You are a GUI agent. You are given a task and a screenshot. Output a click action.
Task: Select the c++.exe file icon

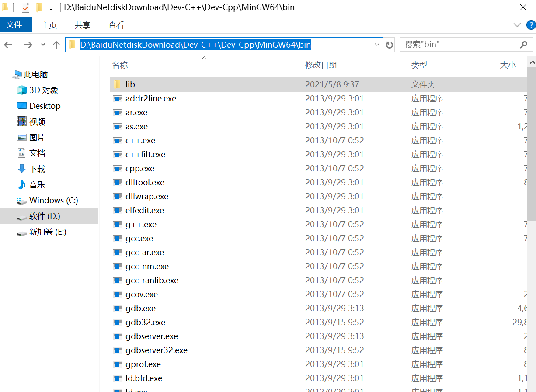point(117,141)
